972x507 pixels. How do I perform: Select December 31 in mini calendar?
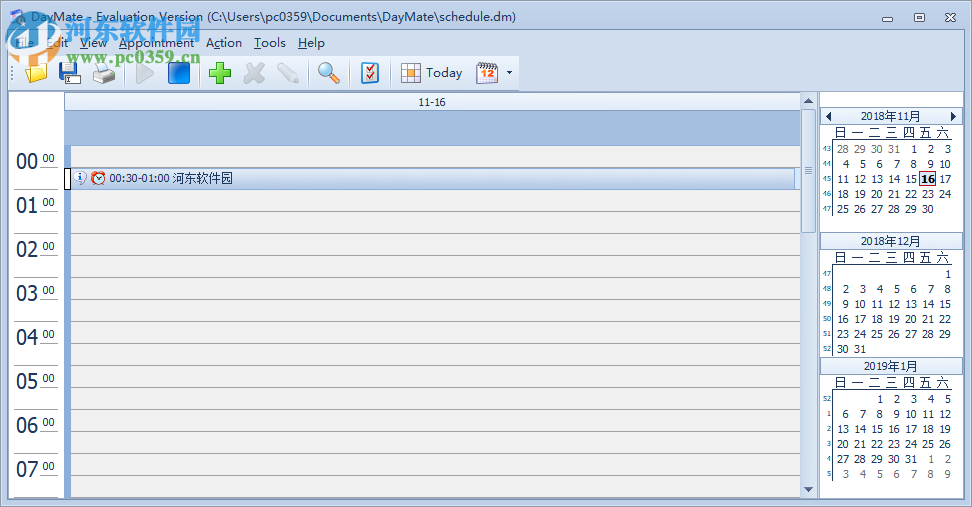pyautogui.click(x=860, y=349)
